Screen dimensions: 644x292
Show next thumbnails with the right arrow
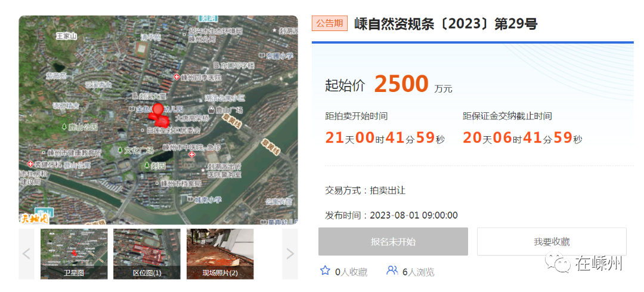(x=290, y=254)
